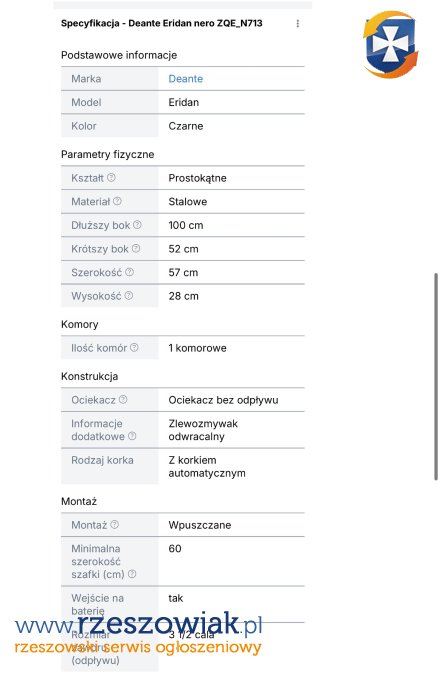Open the info icon beside Dłuższy bok
Viewport: 441px width, 675px height.
pos(137,225)
